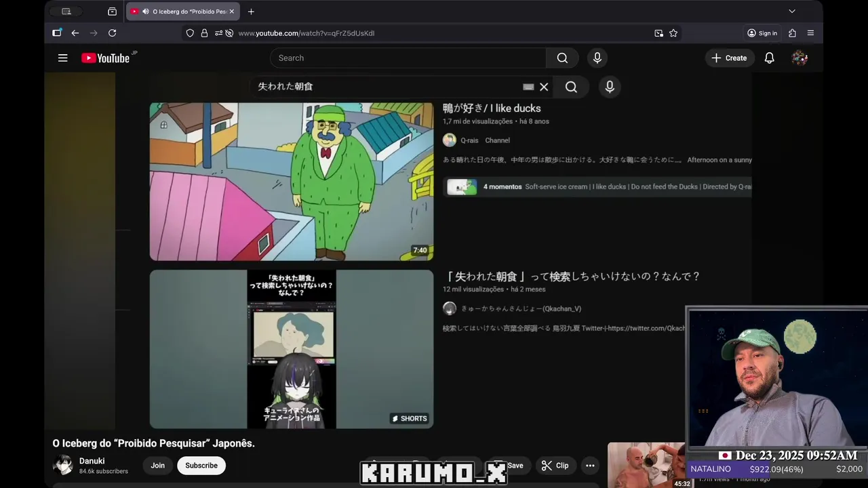
Task: Open YouTube notifications bell
Action: coord(770,58)
